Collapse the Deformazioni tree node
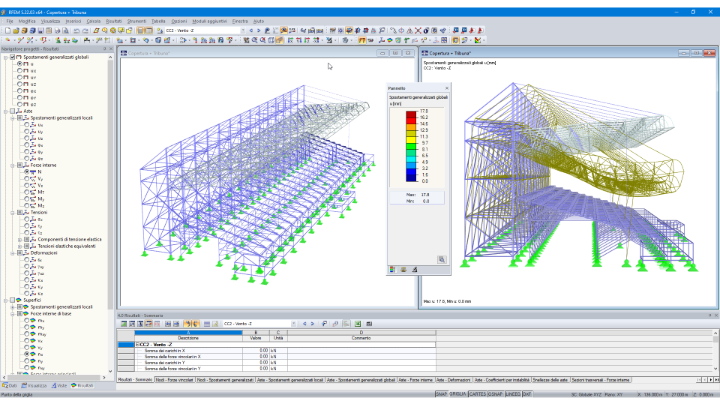Viewport: 720px width, 405px height. [x=13, y=253]
